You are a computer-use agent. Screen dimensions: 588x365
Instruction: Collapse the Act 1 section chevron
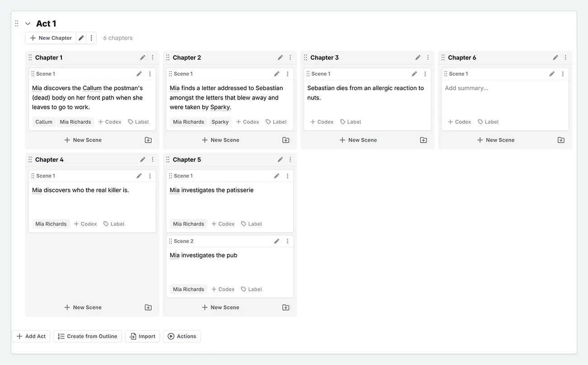pos(28,24)
